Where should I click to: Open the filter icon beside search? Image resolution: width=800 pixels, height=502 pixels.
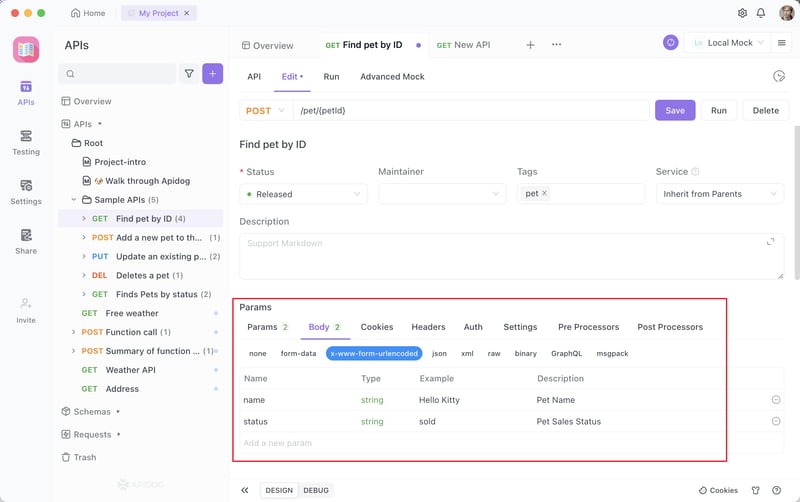[x=188, y=74]
